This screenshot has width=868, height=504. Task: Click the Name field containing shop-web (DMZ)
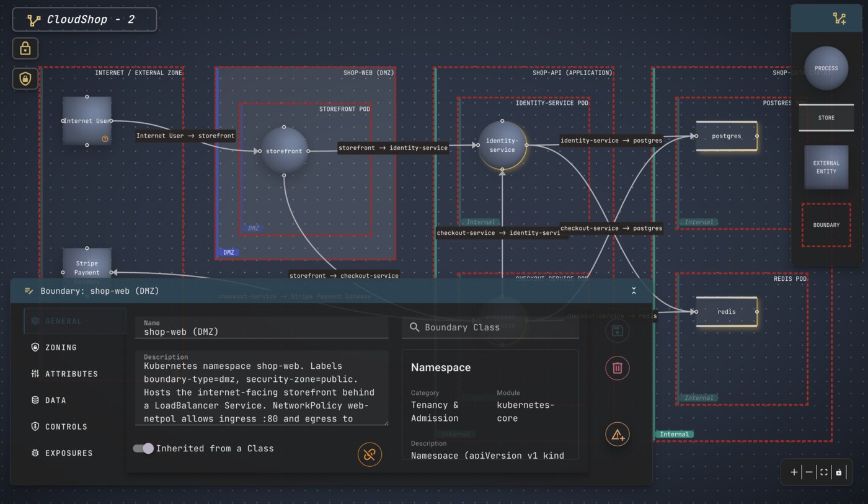(262, 328)
